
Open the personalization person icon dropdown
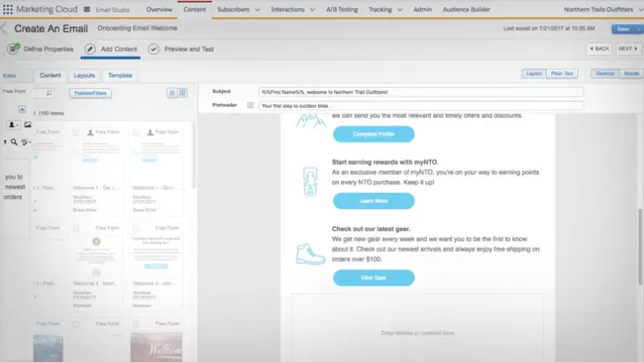point(13,125)
